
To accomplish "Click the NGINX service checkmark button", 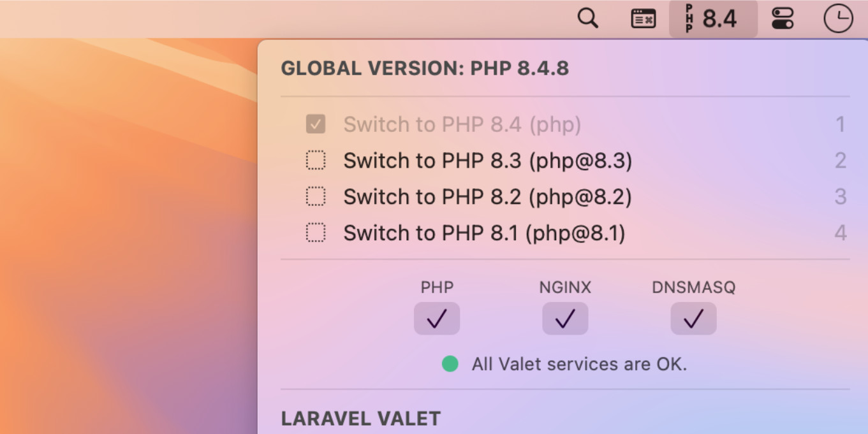I will 565,319.
